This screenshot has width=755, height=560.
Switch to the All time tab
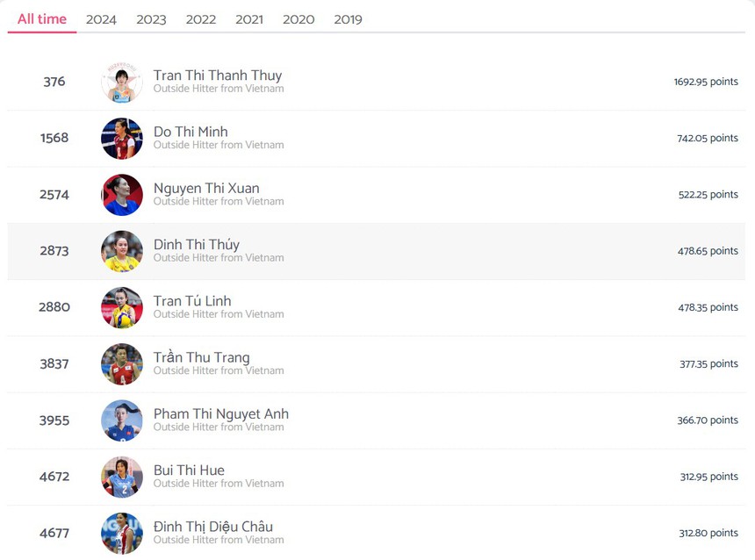click(42, 19)
